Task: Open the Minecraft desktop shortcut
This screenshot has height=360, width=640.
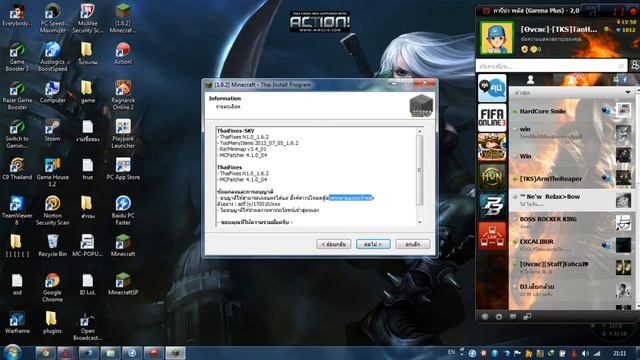Action: click(123, 245)
